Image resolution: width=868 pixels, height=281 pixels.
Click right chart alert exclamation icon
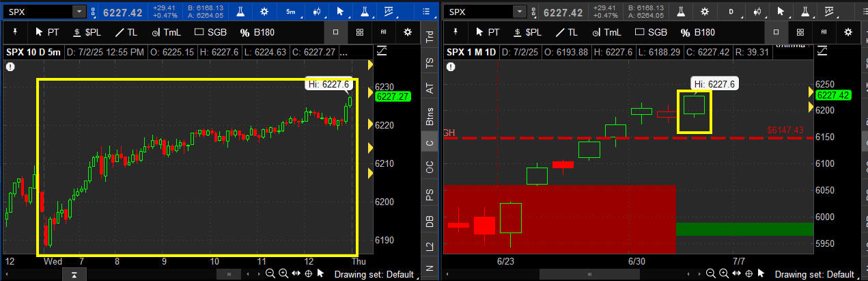tap(450, 66)
